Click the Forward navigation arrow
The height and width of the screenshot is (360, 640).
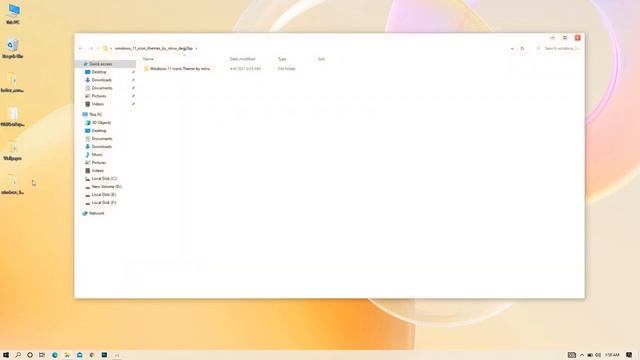click(91, 49)
